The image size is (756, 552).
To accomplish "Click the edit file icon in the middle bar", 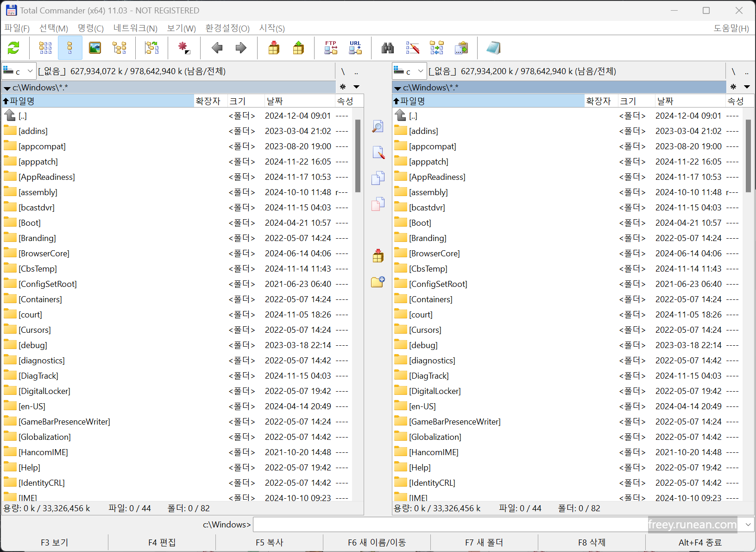I will (378, 152).
